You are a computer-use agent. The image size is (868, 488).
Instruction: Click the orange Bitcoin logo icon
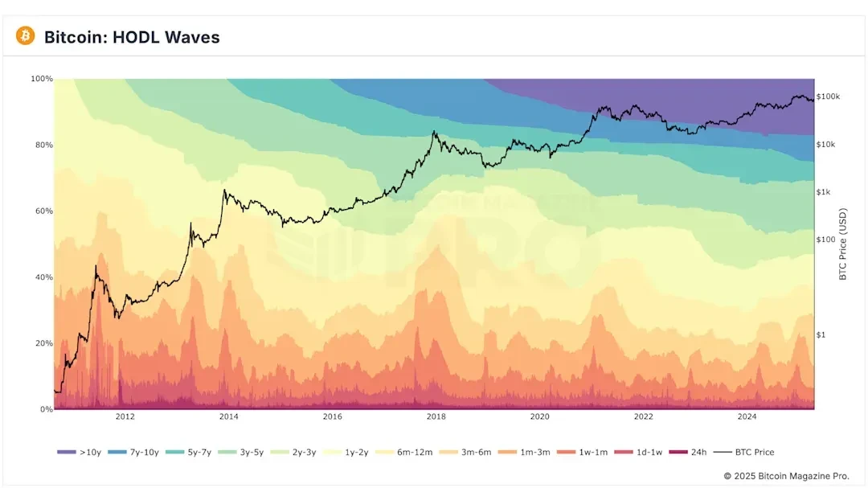click(25, 36)
